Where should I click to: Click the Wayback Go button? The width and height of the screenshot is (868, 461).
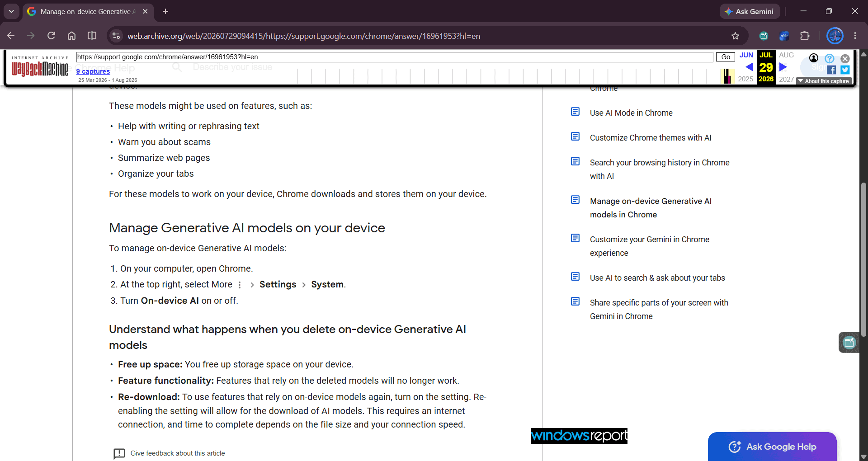[725, 57]
